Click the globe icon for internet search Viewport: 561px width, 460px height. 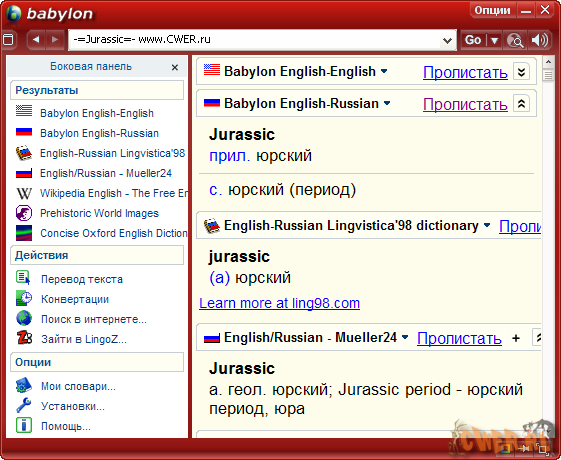24,318
